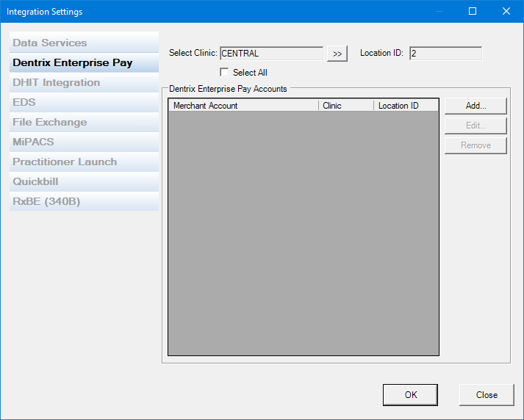The width and height of the screenshot is (524, 420).
Task: Add a new merchant account
Action: click(475, 106)
